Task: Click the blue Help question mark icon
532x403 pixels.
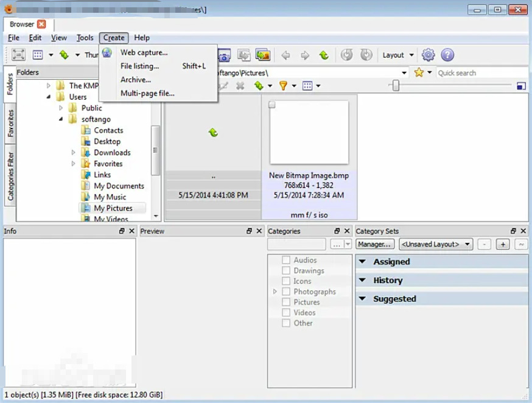Action: coord(447,55)
